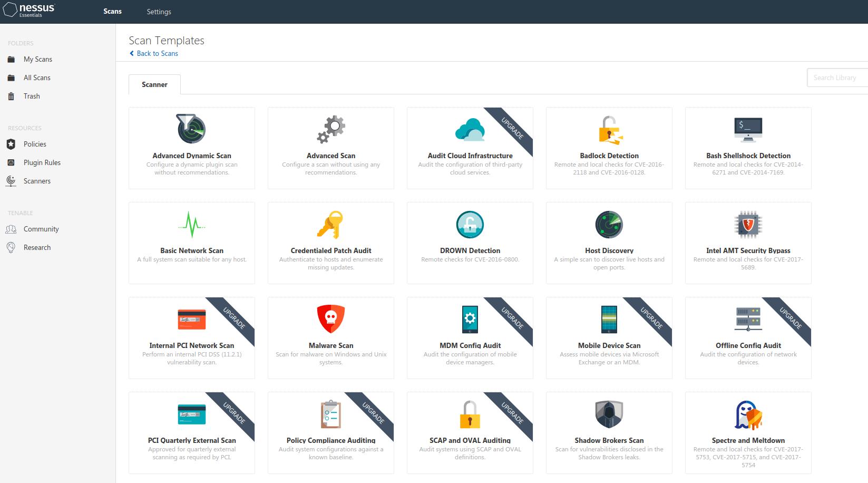The width and height of the screenshot is (868, 483).
Task: Select the Spectre and Meltdown ghost icon
Action: (x=748, y=414)
